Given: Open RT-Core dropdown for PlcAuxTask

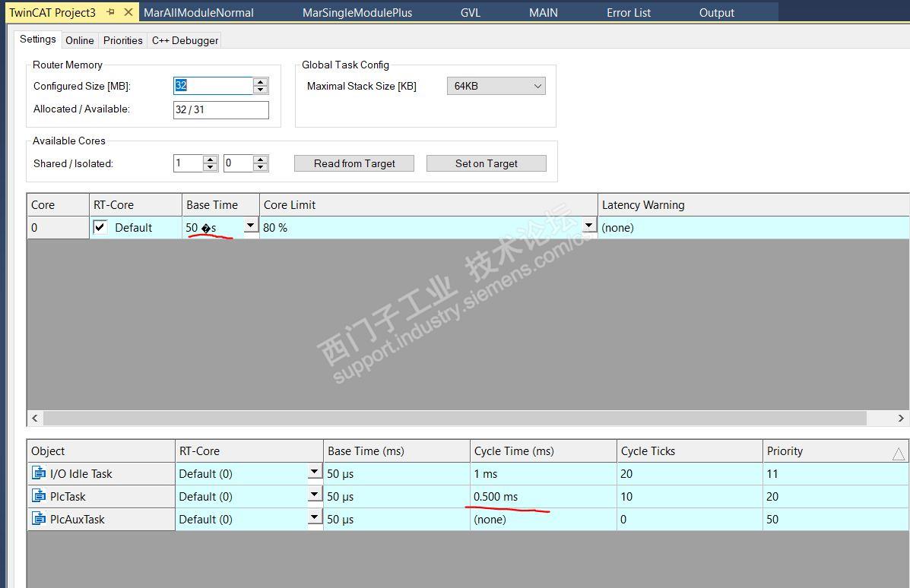Looking at the screenshot, I should (315, 517).
